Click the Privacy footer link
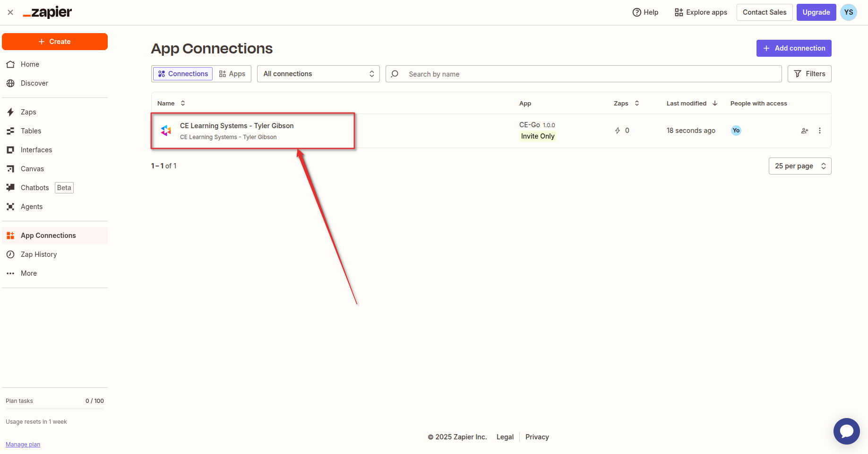Screen dimensions: 868x454 [537, 437]
